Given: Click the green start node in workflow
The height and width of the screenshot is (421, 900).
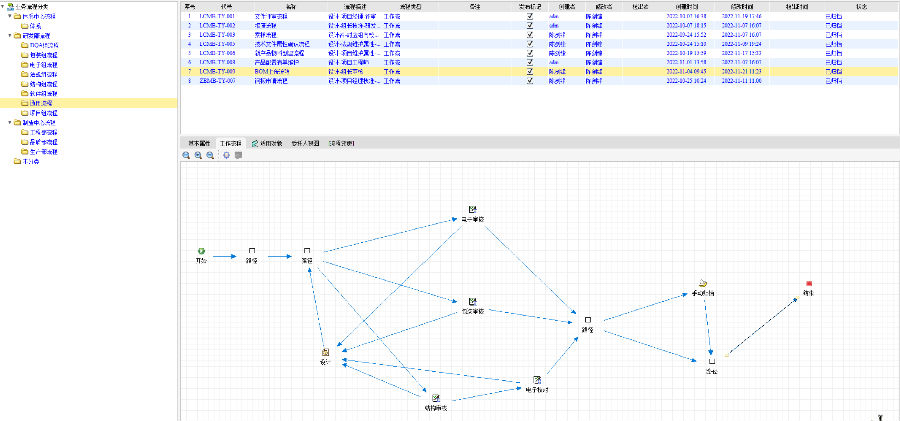Looking at the screenshot, I should tap(201, 250).
